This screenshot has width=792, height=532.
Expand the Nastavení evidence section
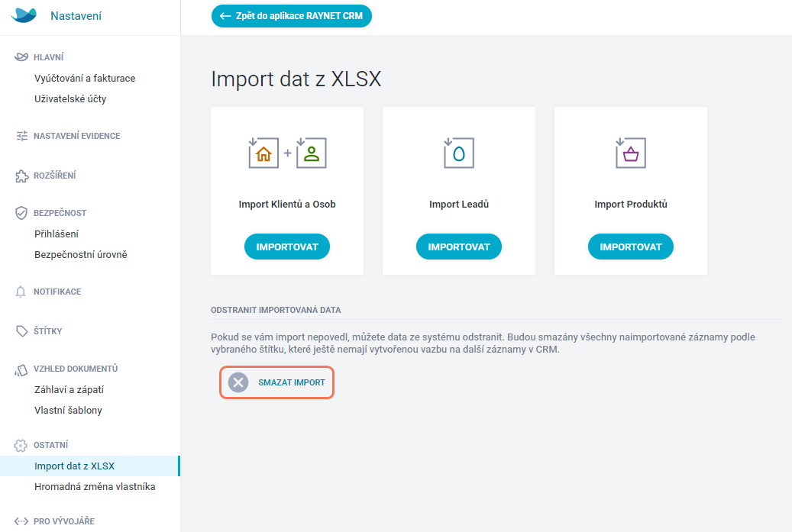point(77,136)
